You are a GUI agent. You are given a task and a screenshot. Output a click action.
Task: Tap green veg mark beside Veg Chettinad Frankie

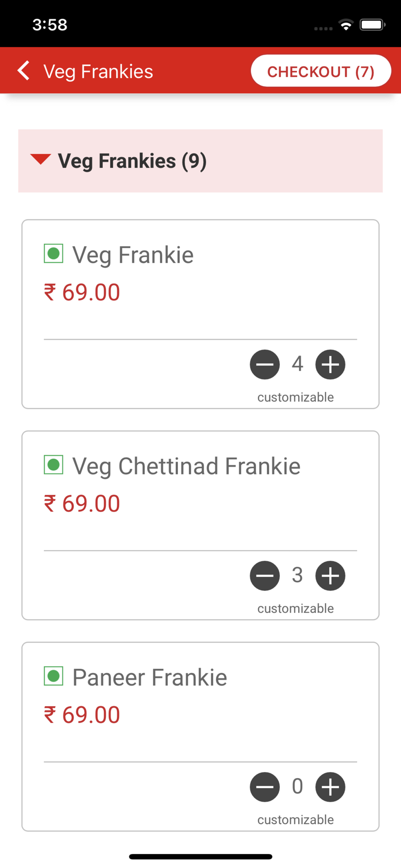pos(53,465)
